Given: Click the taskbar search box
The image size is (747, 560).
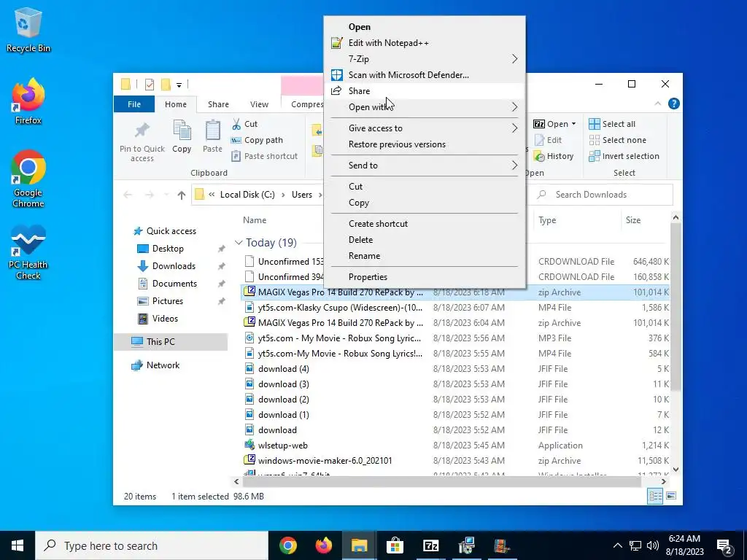Looking at the screenshot, I should (152, 545).
